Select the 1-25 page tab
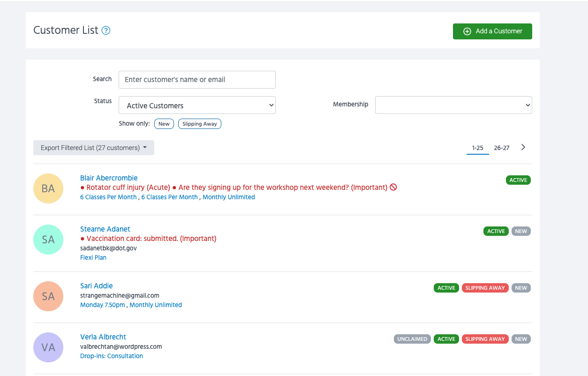This screenshot has height=376, width=588. pyautogui.click(x=477, y=148)
